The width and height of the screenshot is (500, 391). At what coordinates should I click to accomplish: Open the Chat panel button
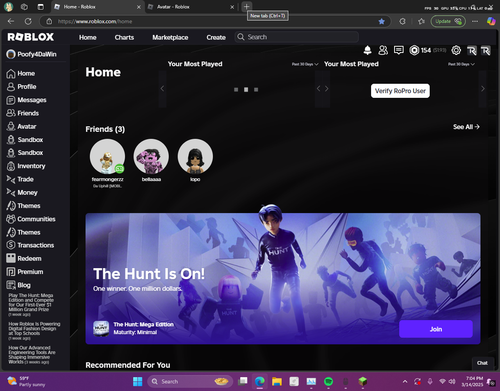tap(482, 363)
